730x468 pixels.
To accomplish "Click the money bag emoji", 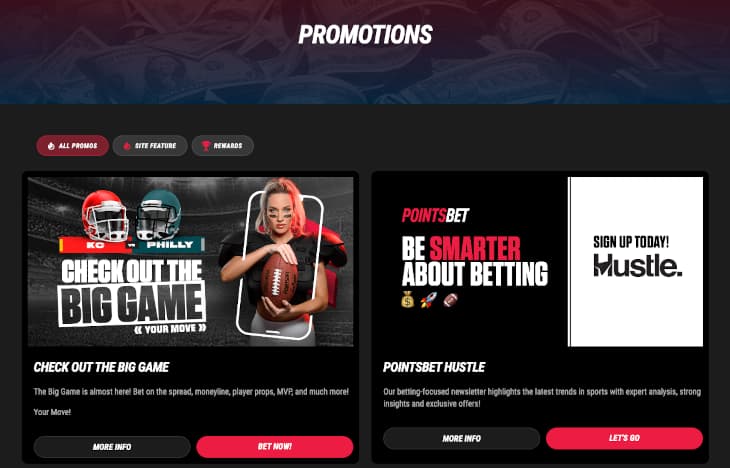I will click(407, 299).
